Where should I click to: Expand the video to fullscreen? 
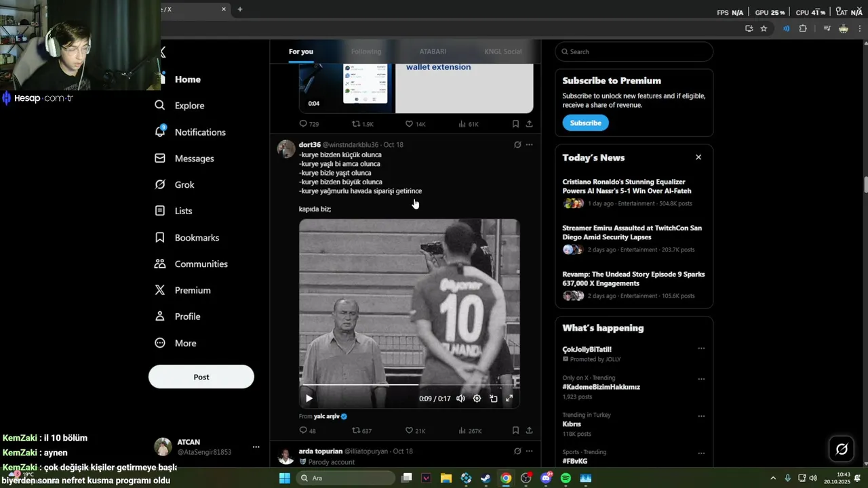tap(509, 399)
